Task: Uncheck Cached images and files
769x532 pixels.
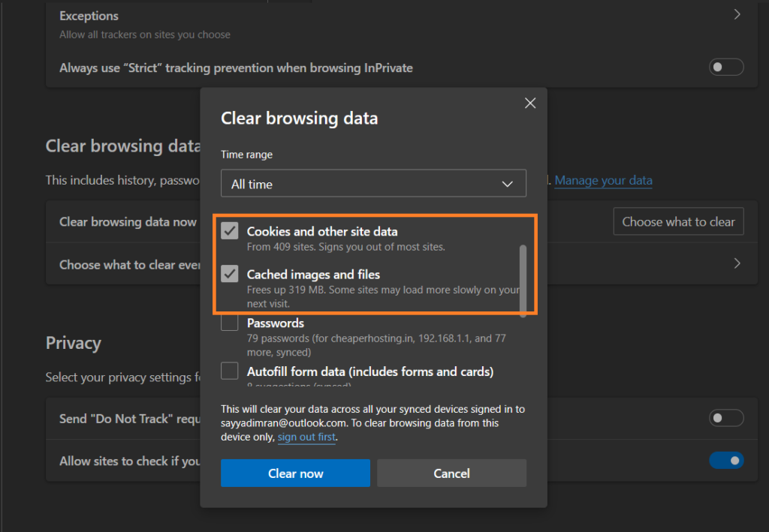Action: 230,274
